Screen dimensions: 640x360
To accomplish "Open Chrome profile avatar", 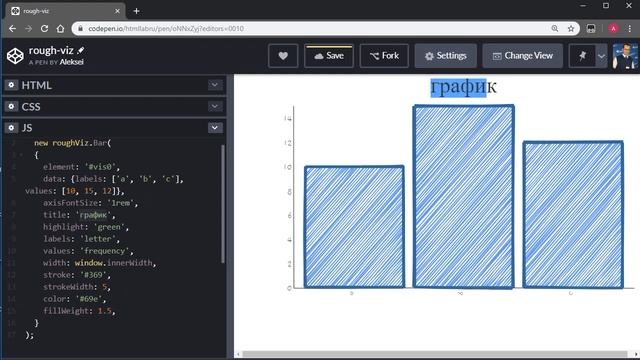I will coord(613,29).
